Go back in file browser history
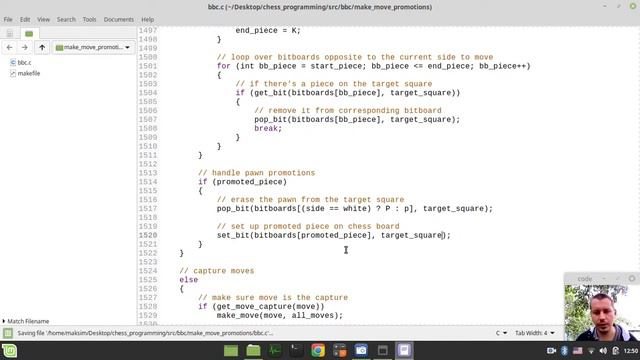640x360 pixels. [x=9, y=47]
